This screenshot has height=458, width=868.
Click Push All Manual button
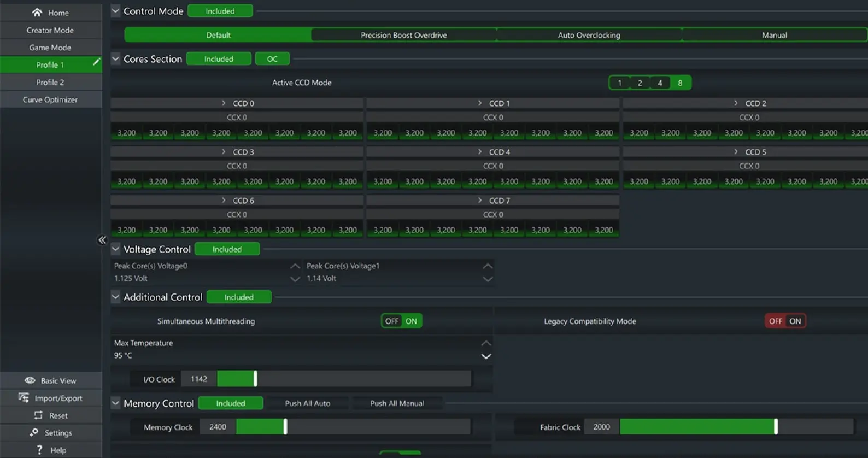coord(397,403)
